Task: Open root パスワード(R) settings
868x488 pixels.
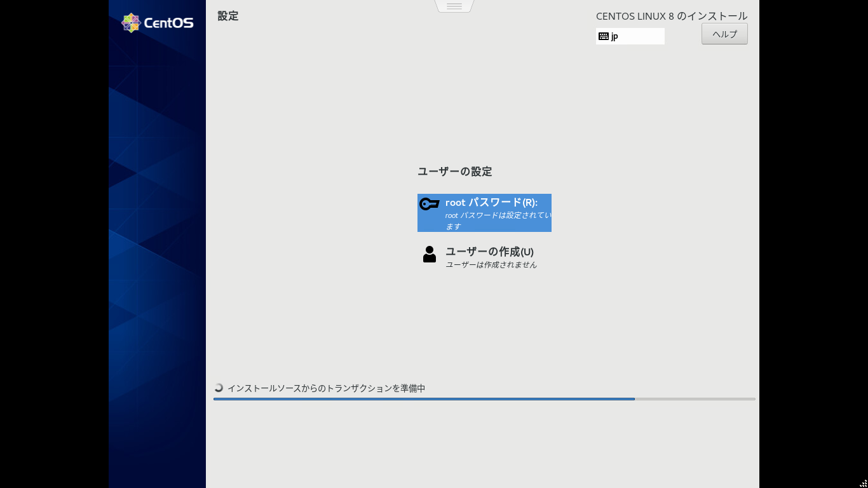Action: click(484, 213)
